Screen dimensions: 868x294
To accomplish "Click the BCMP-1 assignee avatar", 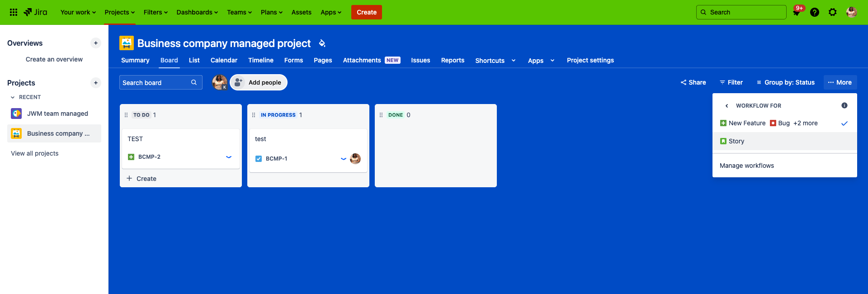I will pos(355,159).
